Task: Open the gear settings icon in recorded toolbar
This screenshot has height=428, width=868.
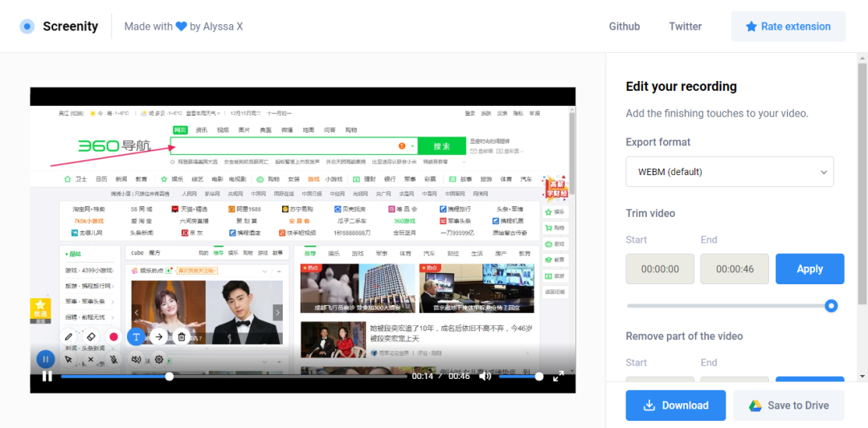Action: (x=159, y=360)
